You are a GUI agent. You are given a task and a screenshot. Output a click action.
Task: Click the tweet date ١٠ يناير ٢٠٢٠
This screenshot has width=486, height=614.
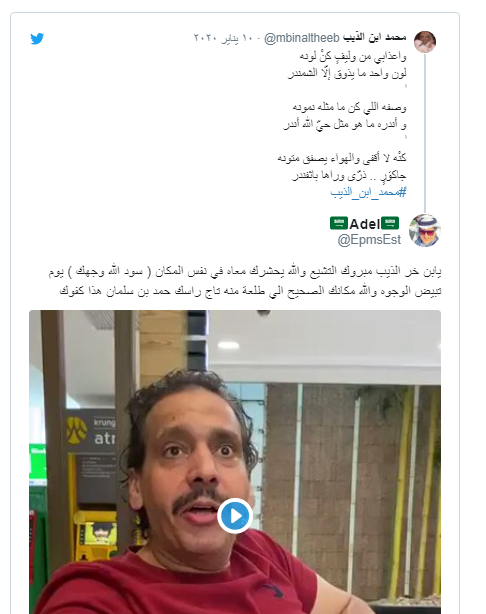point(224,38)
